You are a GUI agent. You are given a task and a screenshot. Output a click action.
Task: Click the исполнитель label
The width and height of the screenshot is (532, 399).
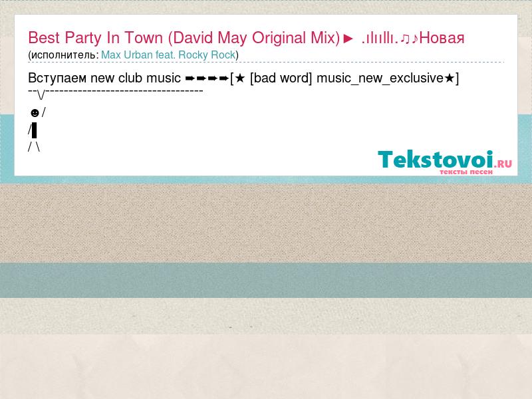point(63,55)
